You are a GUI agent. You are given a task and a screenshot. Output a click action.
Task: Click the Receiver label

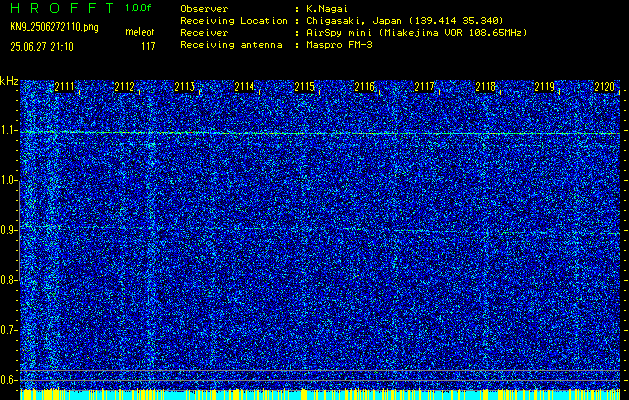[204, 32]
